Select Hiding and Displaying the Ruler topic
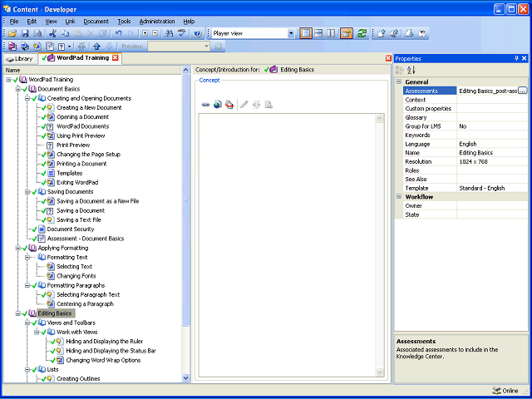This screenshot has width=532, height=399. click(x=105, y=342)
